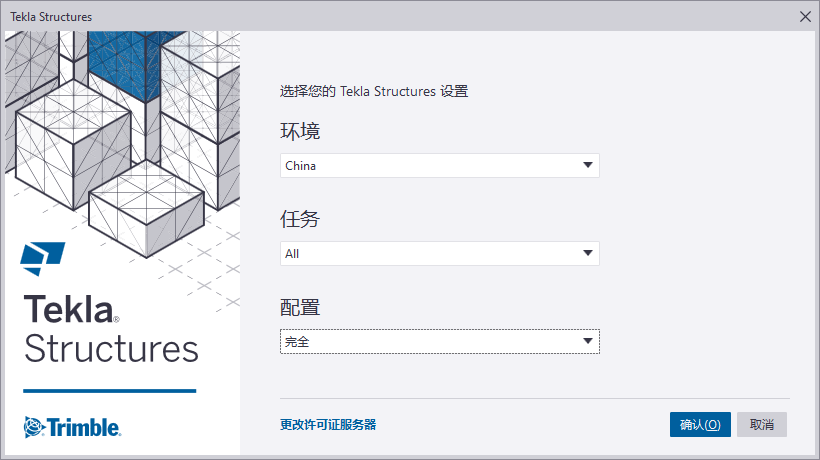Viewport: 820px width, 460px height.
Task: Click the blue Tekla logo emblem
Action: coord(42,258)
